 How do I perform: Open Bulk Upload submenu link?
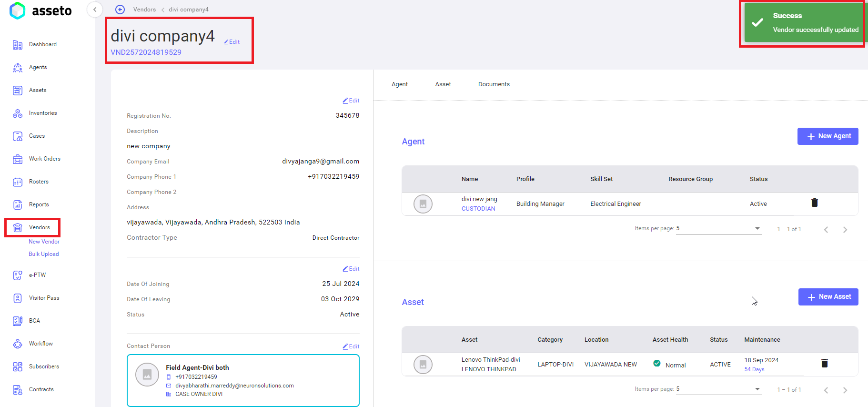[44, 254]
